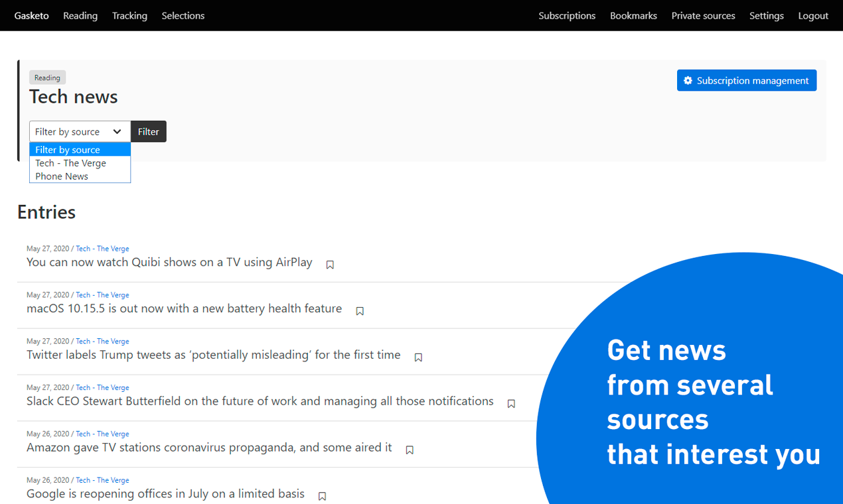Bookmark the Slack CEO Stewart Butterfield entry
The height and width of the screenshot is (504, 843).
(511, 404)
